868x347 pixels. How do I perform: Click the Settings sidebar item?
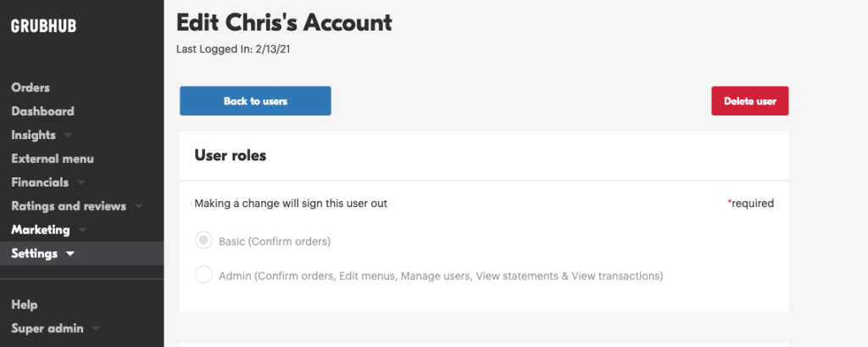tap(34, 254)
